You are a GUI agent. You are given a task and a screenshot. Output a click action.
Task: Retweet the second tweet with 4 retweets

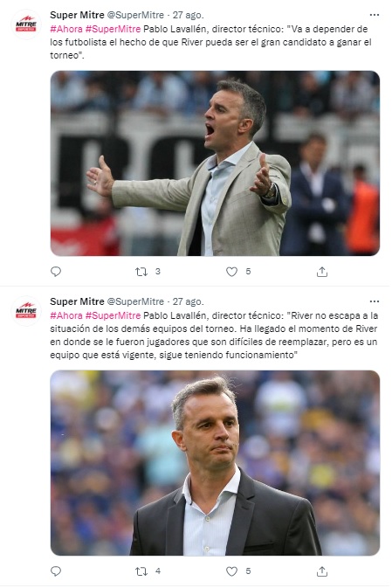[141, 571]
